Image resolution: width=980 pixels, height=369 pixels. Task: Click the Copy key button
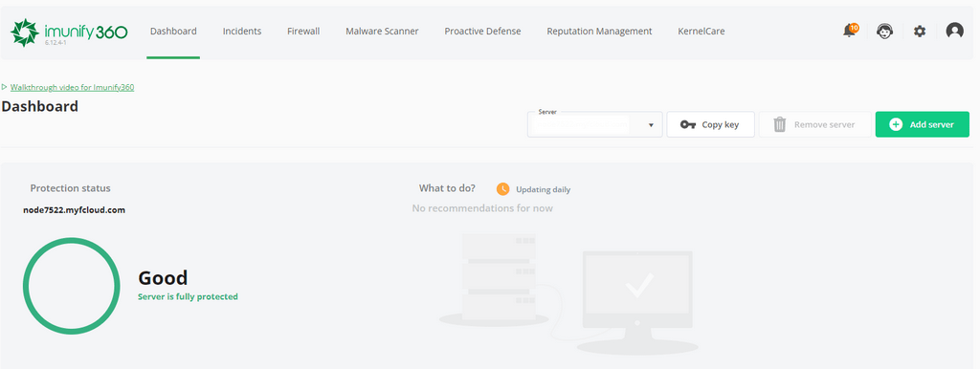(711, 124)
